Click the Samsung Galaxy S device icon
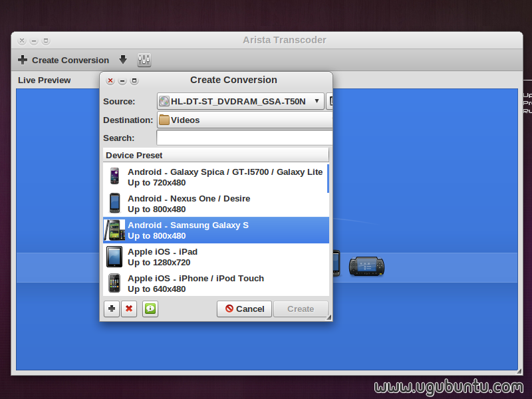 (x=114, y=230)
